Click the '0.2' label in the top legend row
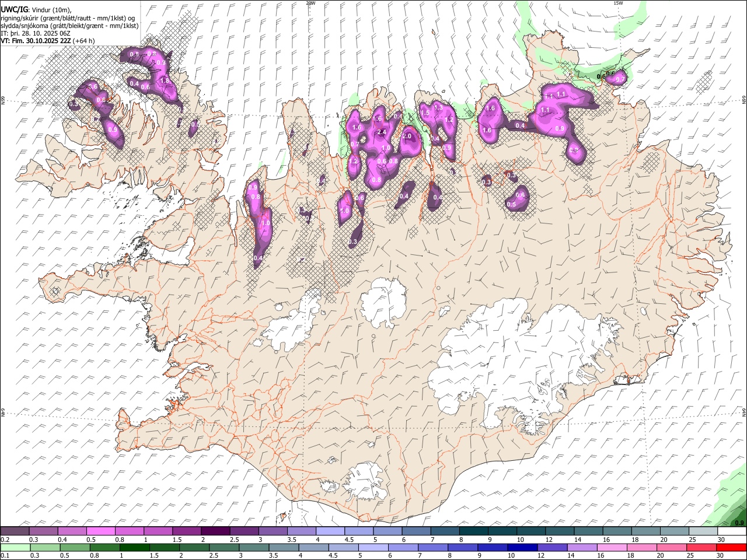This screenshot has width=747, height=560. [x=5, y=539]
